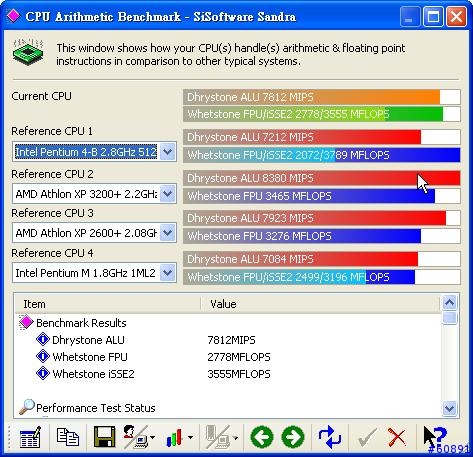473x457 pixels.
Task: Cancel with the red X toolbar icon
Action: [397, 437]
